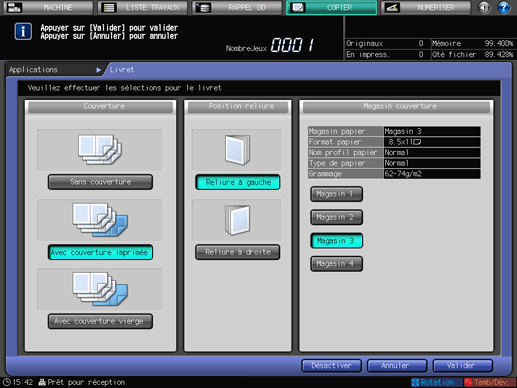Choose Magasin 4 tray
517x388 pixels.
click(x=336, y=264)
